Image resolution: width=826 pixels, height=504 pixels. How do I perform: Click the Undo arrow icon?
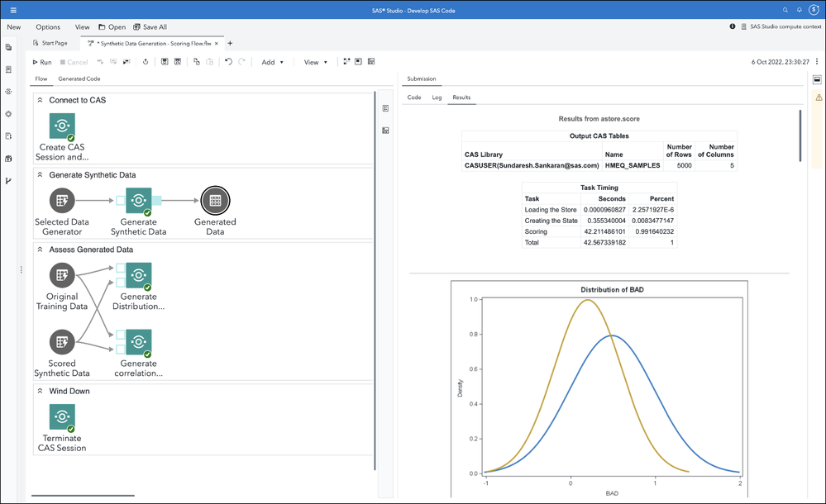click(x=228, y=62)
